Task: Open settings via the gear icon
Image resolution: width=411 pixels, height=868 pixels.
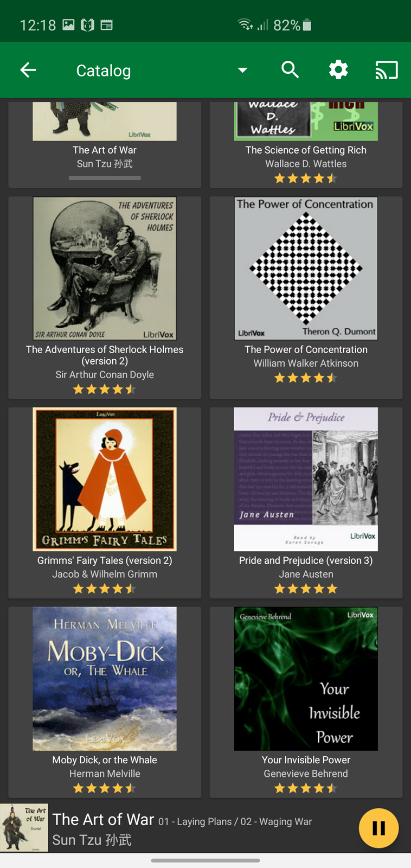Action: (338, 70)
